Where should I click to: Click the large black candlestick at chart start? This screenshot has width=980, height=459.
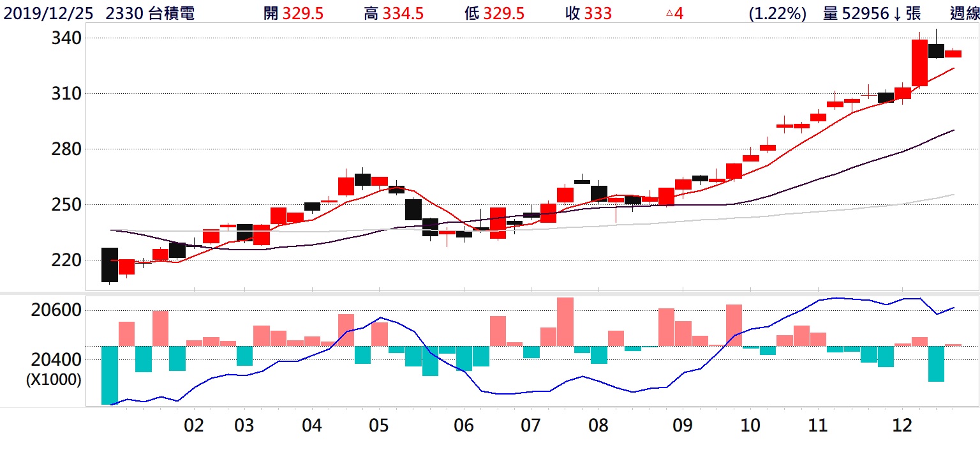click(110, 264)
